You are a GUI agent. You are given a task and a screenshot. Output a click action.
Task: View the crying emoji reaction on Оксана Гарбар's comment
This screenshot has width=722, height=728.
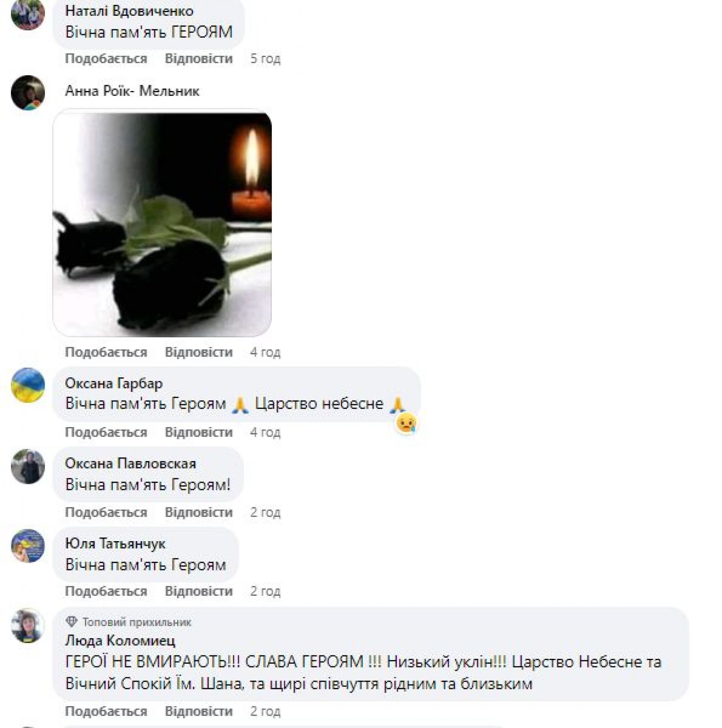(406, 423)
